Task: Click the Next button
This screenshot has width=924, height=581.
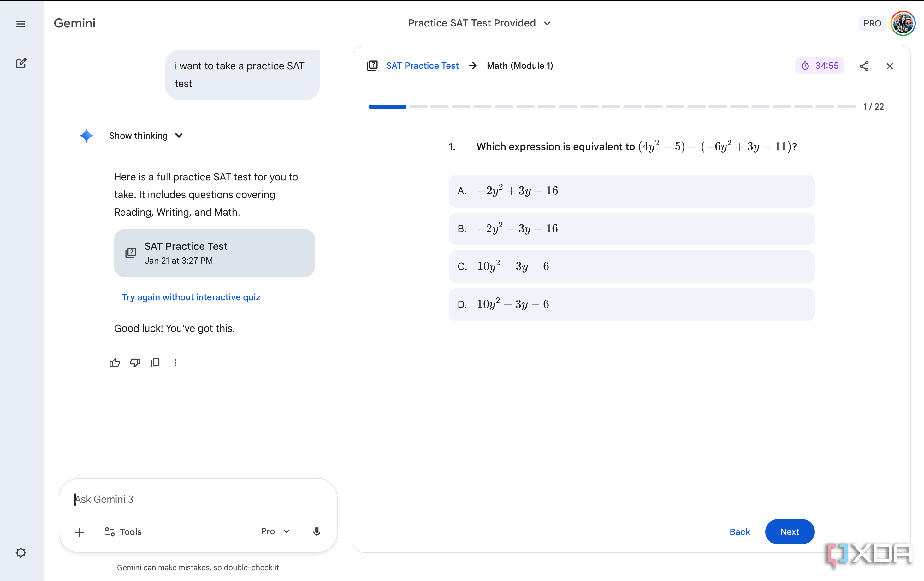Action: pyautogui.click(x=789, y=531)
